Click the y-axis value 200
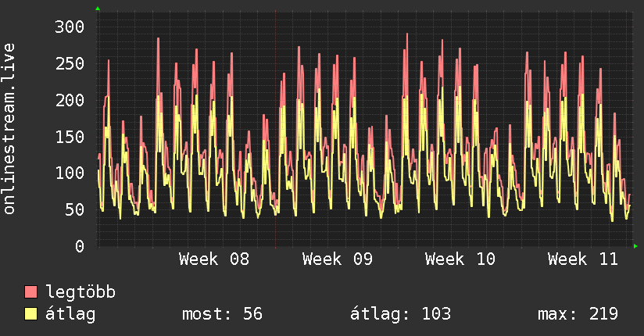644x336 pixels. (70, 100)
